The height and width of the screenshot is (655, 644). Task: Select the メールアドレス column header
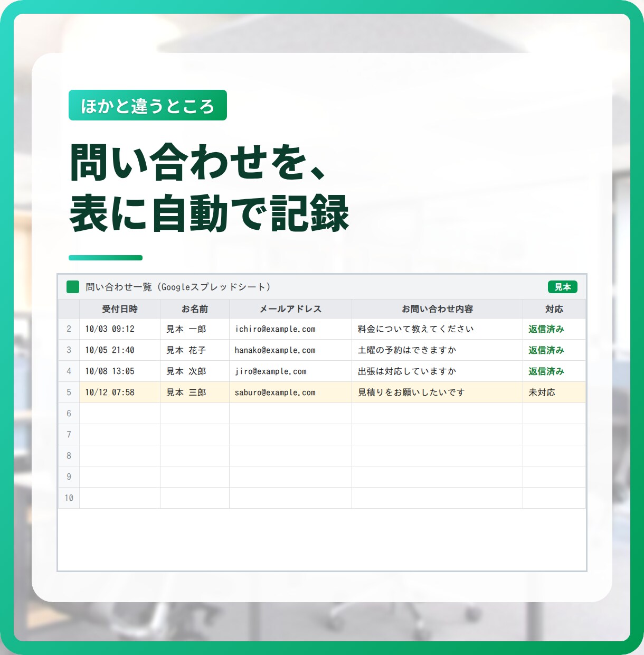[x=291, y=309]
